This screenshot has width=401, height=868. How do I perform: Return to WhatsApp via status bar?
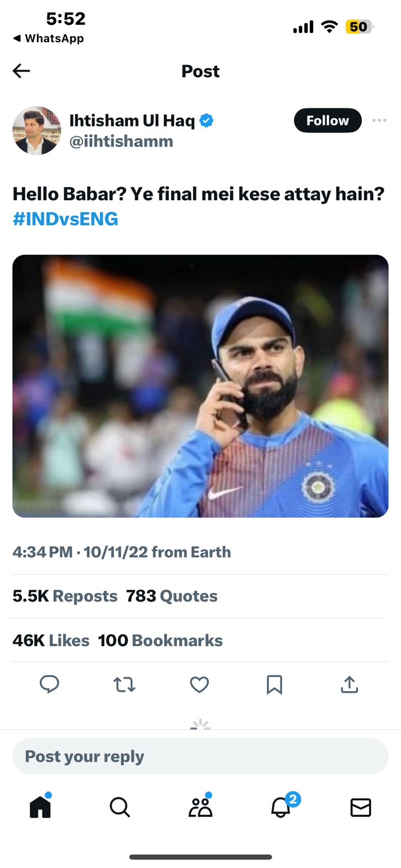48,39
